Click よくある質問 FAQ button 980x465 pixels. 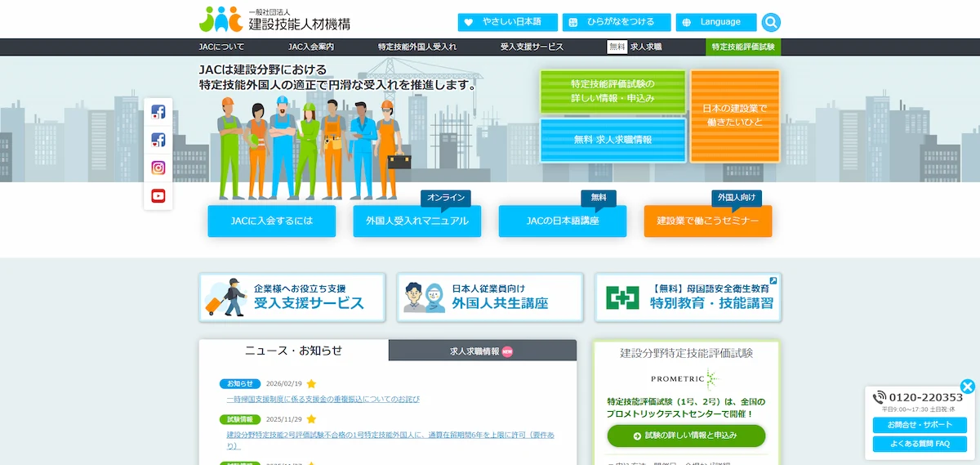920,444
